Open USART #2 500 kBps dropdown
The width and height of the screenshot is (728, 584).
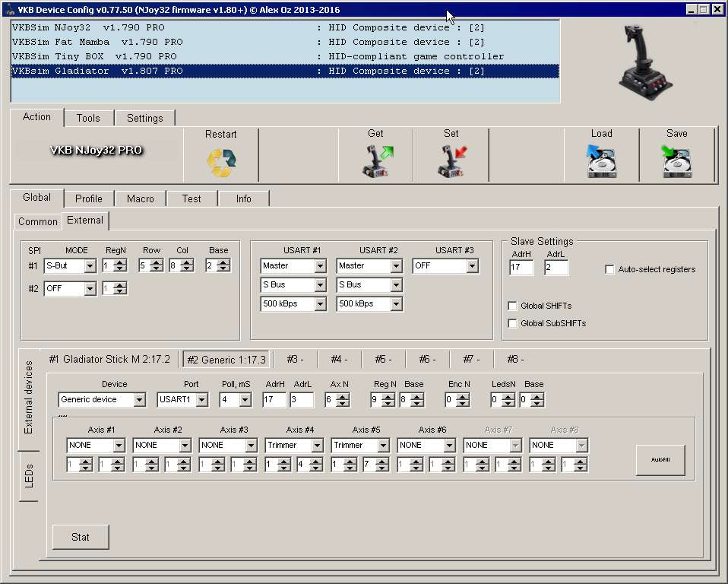click(x=396, y=304)
